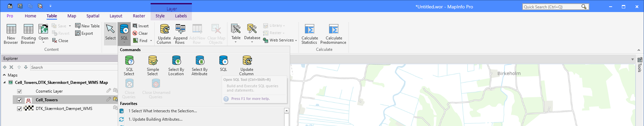Select the DTK_Skærmkort_Dæmpet_WMS layer row
Screen dimensions: 644x126
pyautogui.click(x=65, y=109)
